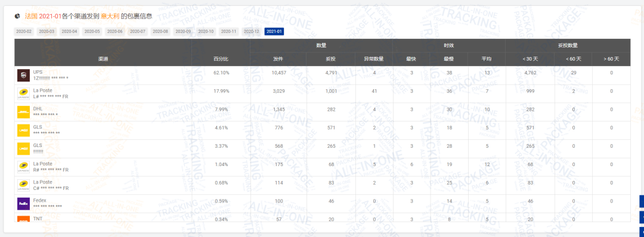The width and height of the screenshot is (644, 237).
Task: Click the 渠道 column header
Action: click(103, 59)
